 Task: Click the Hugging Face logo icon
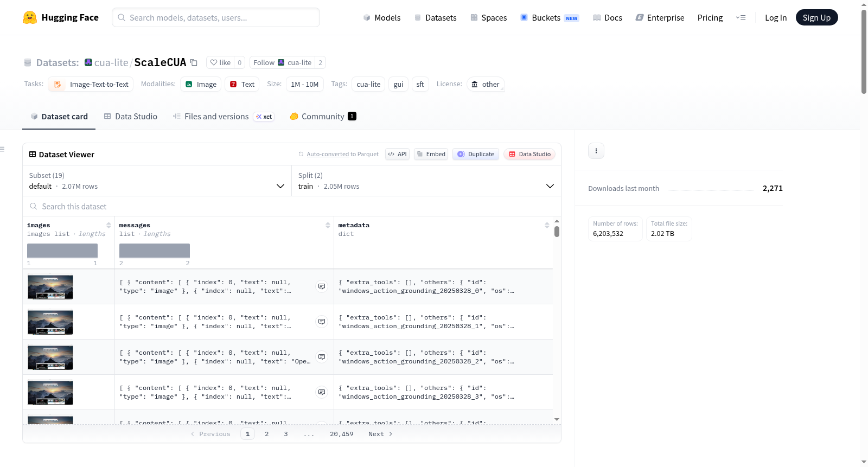point(30,17)
